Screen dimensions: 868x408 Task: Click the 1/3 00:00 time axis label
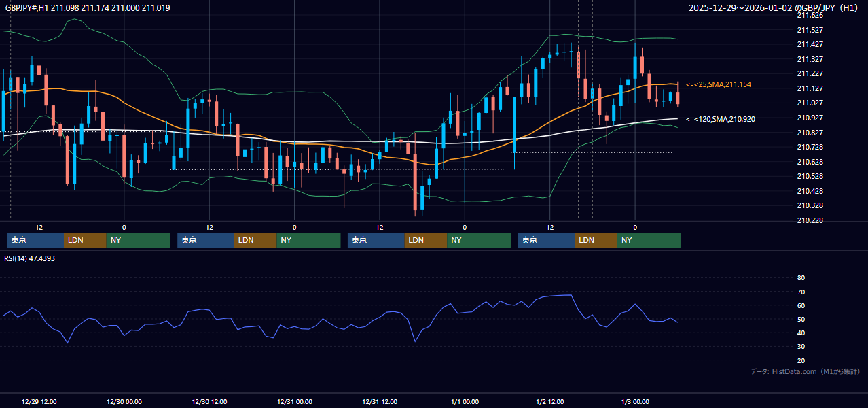coord(636,401)
